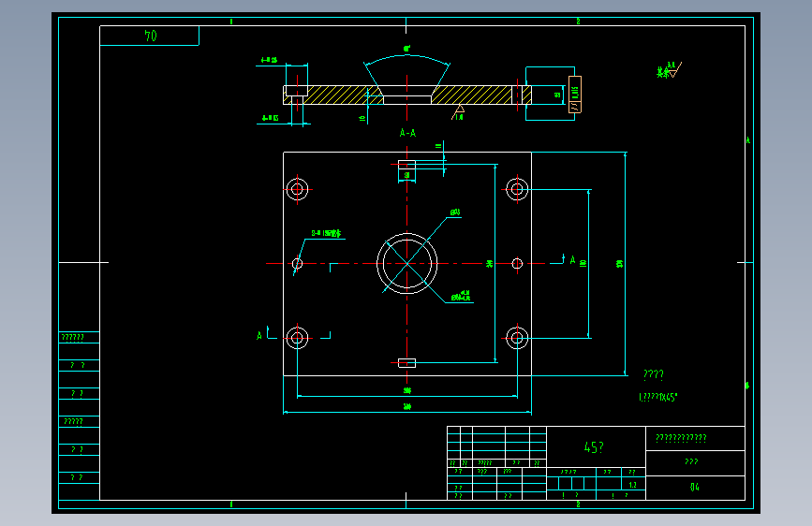The width and height of the screenshot is (812, 526).
Task: Select the large center circle in plan view
Action: [407, 264]
